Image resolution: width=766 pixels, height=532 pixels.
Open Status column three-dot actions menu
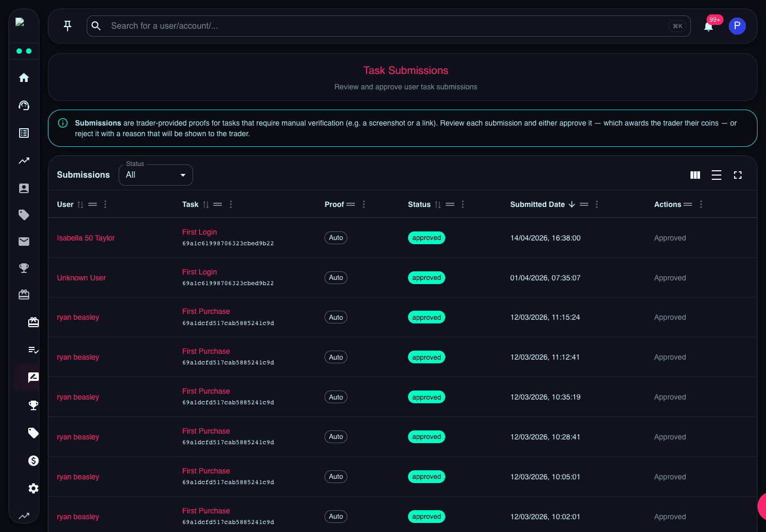coord(463,204)
